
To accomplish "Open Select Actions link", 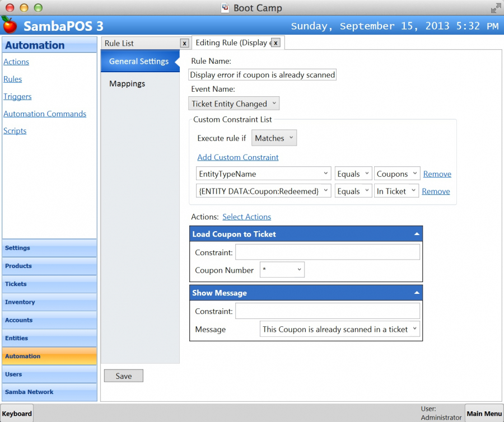I will tap(246, 217).
